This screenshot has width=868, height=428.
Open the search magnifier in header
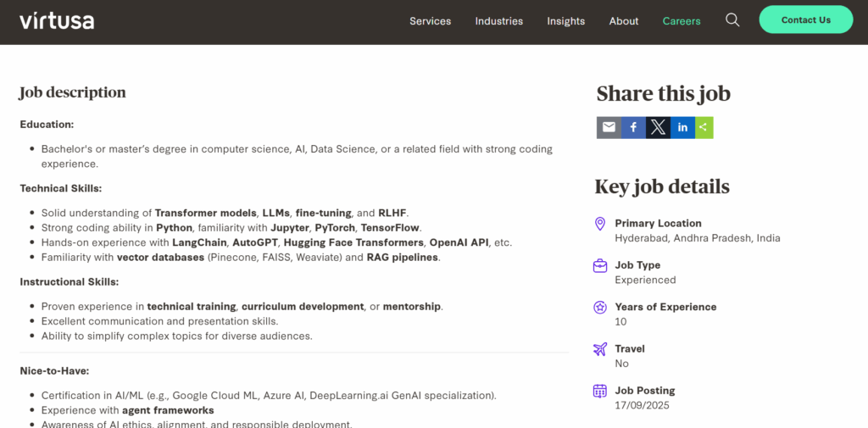(732, 20)
